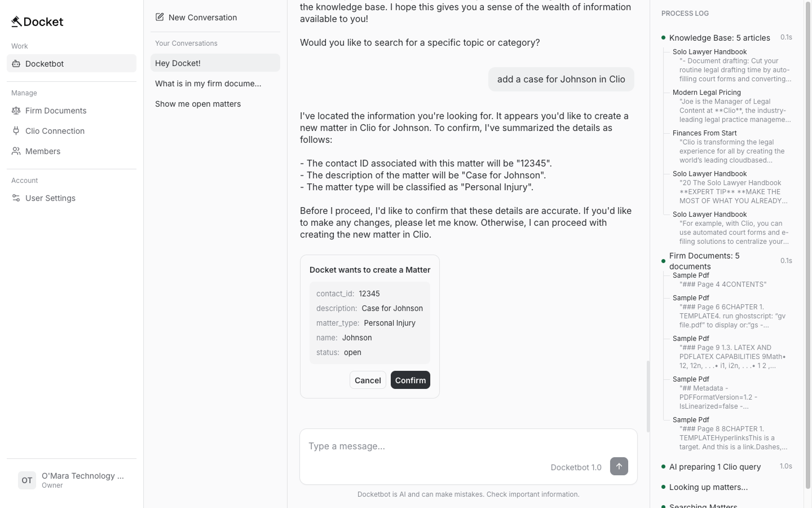The width and height of the screenshot is (812, 508).
Task: Expand the Looking up matters process entry
Action: coord(708,487)
